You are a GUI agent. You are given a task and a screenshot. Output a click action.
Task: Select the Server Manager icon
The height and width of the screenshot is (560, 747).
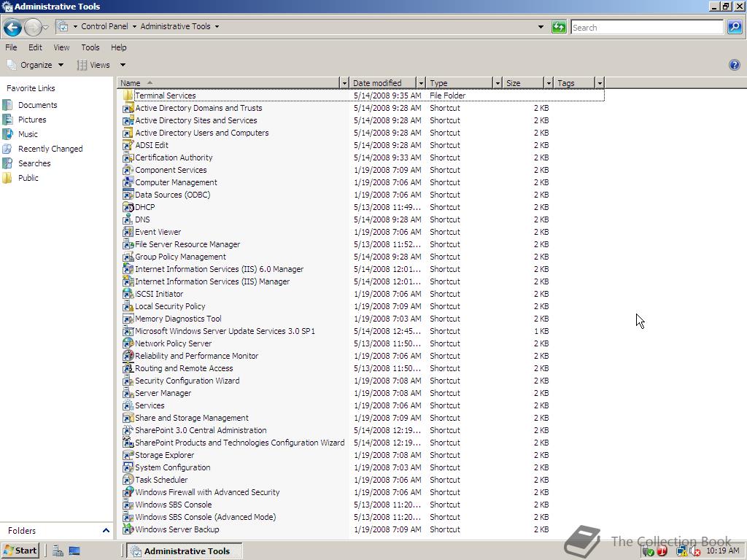(x=128, y=393)
